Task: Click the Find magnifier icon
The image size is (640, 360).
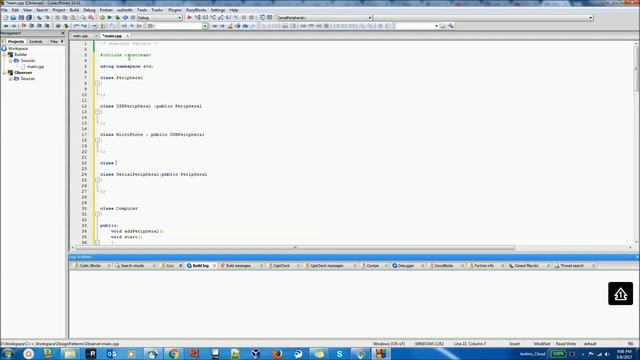Action: tap(83, 18)
